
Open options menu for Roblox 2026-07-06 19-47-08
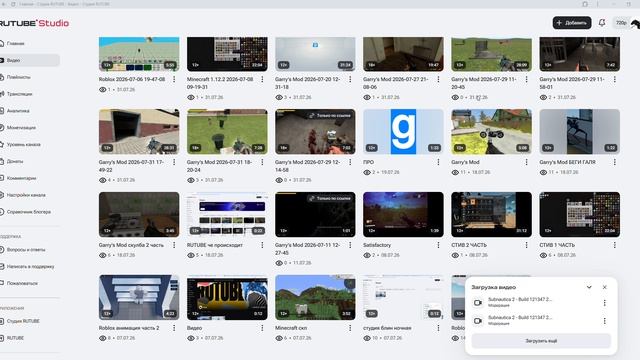tap(174, 79)
